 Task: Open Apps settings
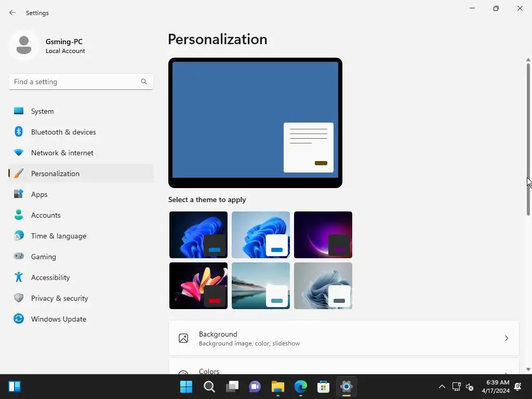pos(81,194)
